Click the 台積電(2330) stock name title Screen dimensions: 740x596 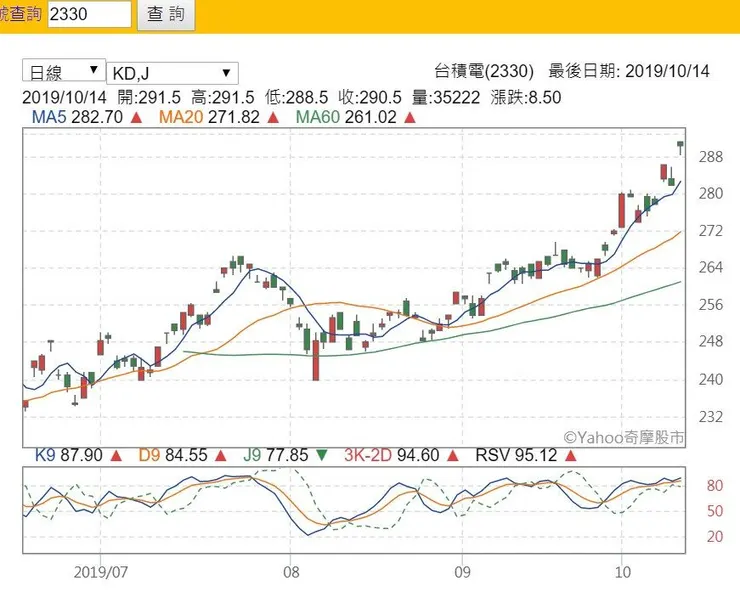click(x=484, y=71)
